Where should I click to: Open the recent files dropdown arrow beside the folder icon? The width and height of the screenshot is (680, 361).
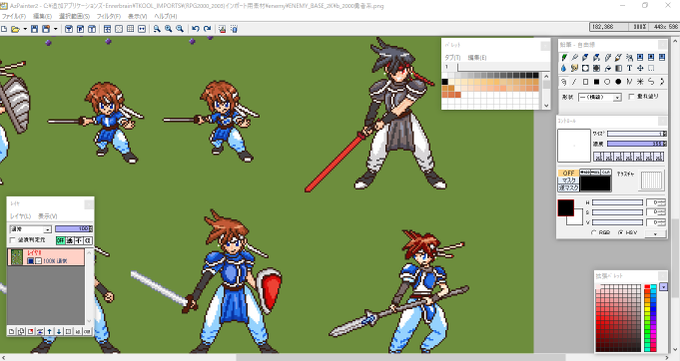tap(25, 29)
